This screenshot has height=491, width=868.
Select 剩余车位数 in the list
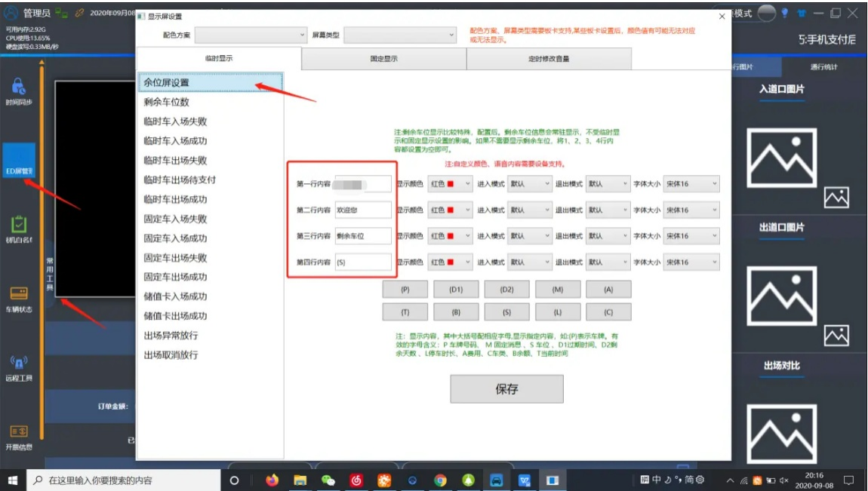point(210,102)
